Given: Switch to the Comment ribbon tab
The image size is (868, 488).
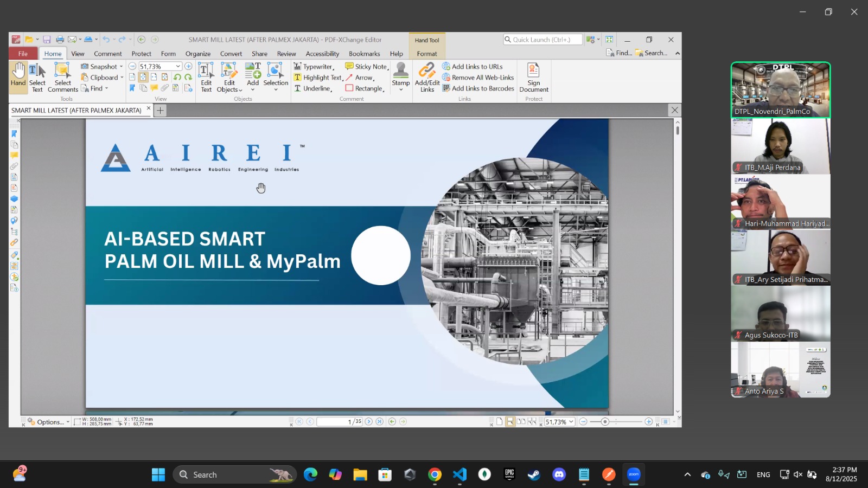Looking at the screenshot, I should pyautogui.click(x=107, y=54).
